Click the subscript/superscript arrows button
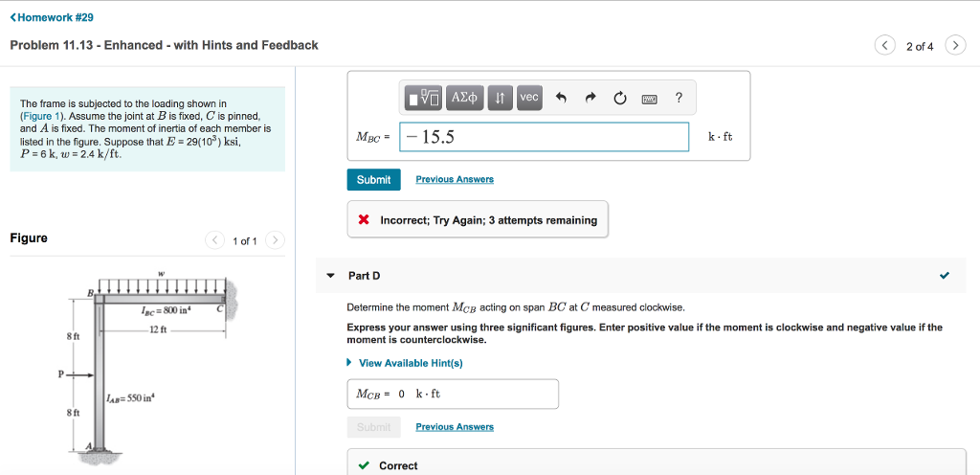 click(x=500, y=98)
